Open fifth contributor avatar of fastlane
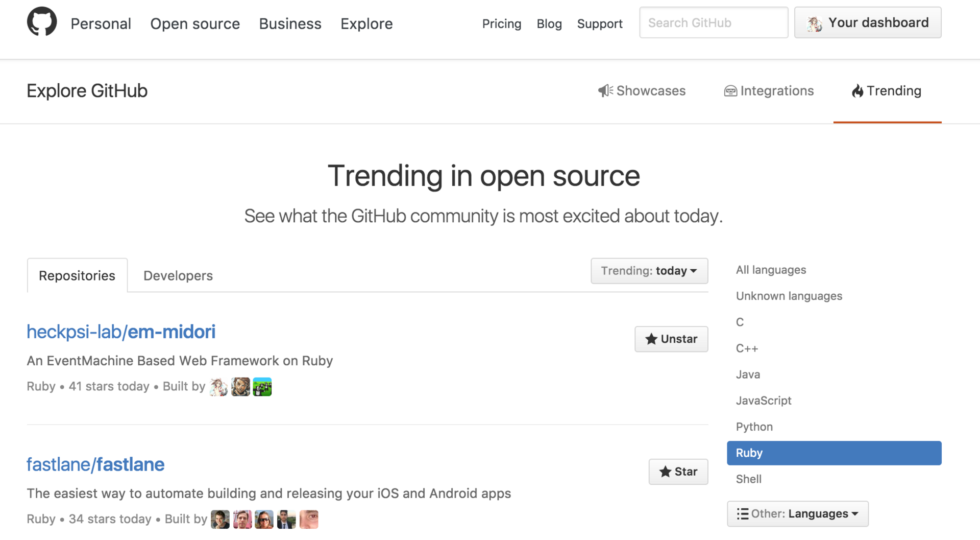The height and width of the screenshot is (540, 980). click(309, 520)
